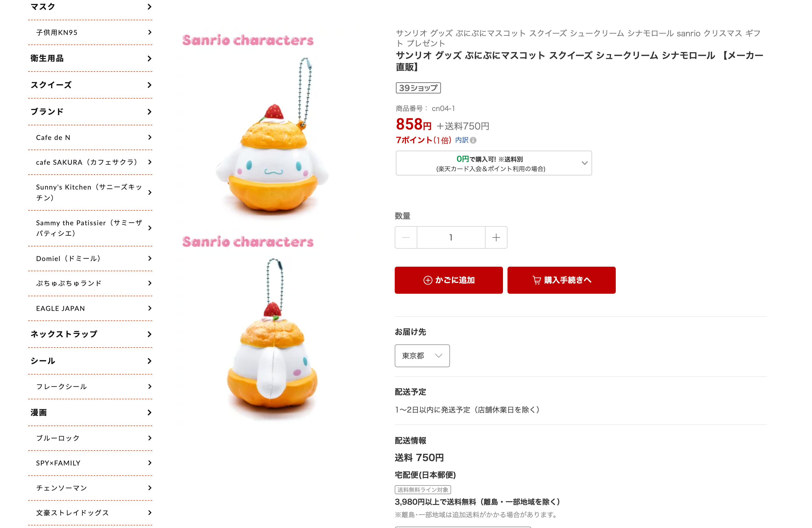Click the info icon next to 内訳
This screenshot has height=528, width=812.
[x=473, y=140]
